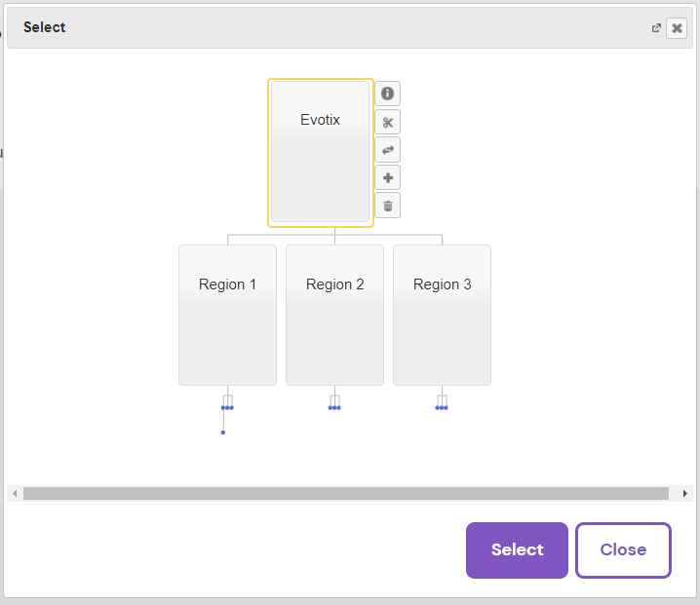Click the plus add icon beside Evotix
Screen dimensions: 700x605
click(387, 178)
